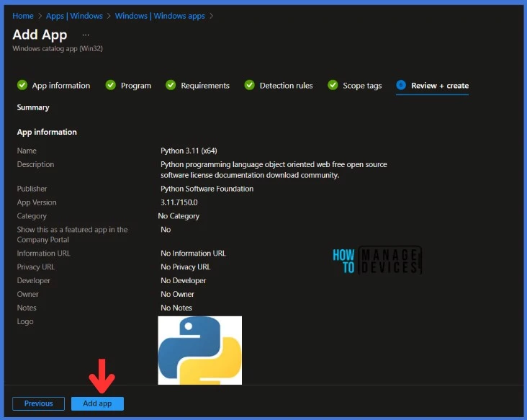
Task: Click the No Privacy URL value
Action: [186, 267]
